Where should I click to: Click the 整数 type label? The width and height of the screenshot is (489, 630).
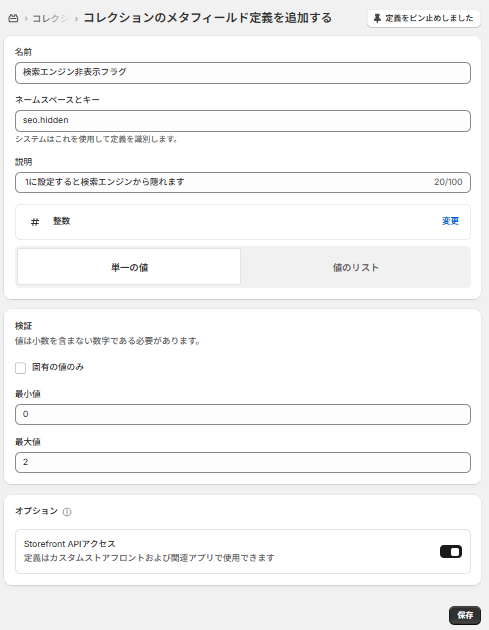coord(61,221)
